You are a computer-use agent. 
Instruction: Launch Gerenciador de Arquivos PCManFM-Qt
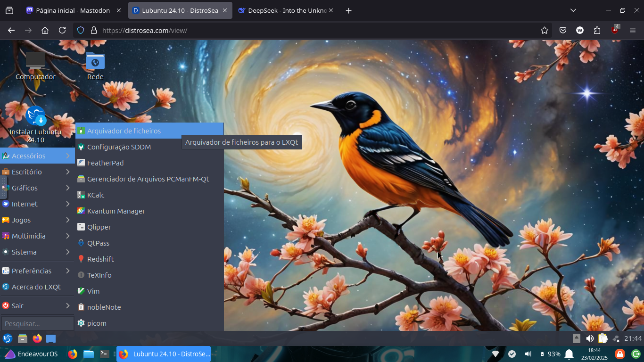(x=149, y=179)
